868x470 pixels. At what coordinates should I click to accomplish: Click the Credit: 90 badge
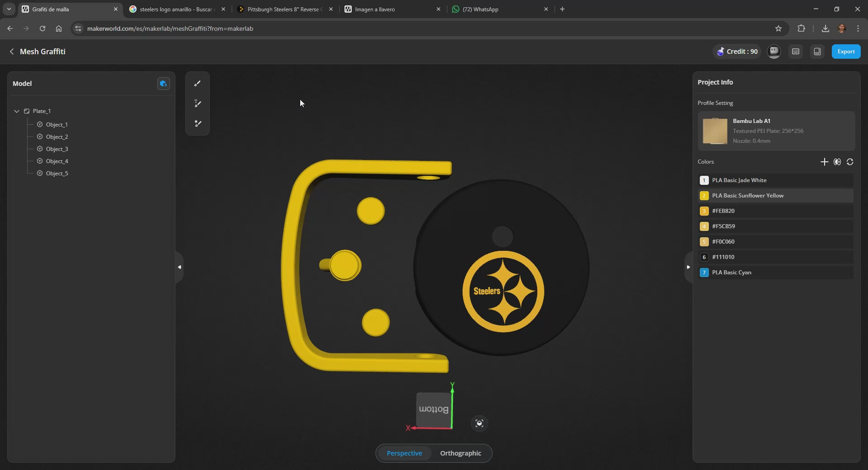[737, 52]
